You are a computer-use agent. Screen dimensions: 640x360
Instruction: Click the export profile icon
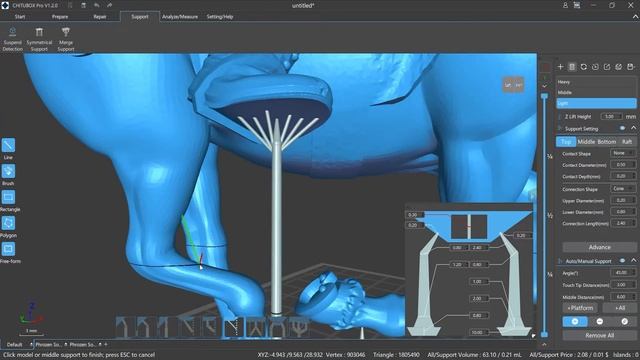(x=607, y=67)
